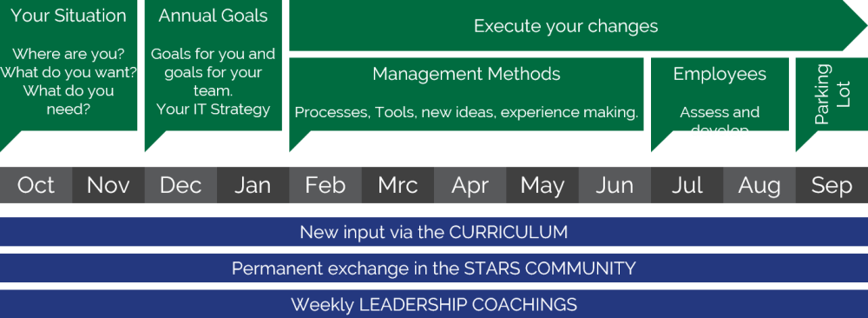Select the Mrc month cell
Screen dimensions: 868x318
[398, 185]
